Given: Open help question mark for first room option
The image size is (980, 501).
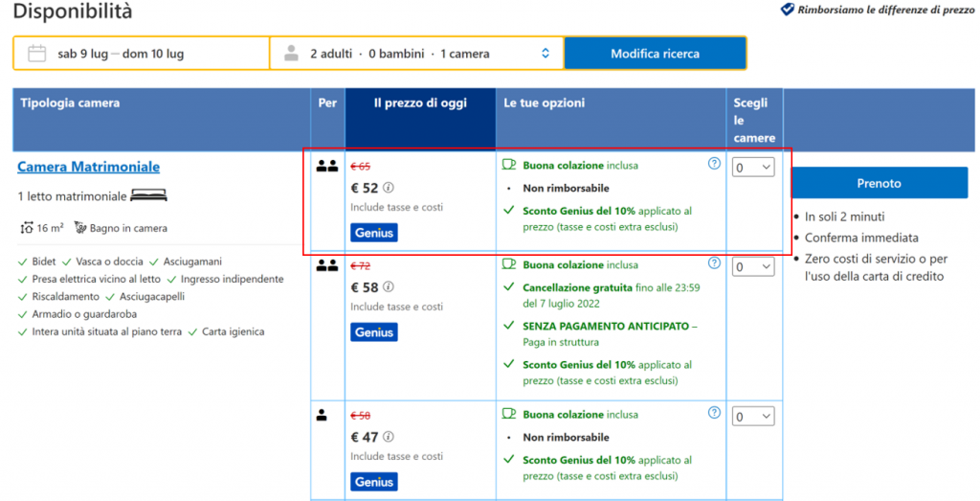Looking at the screenshot, I should point(714,164).
